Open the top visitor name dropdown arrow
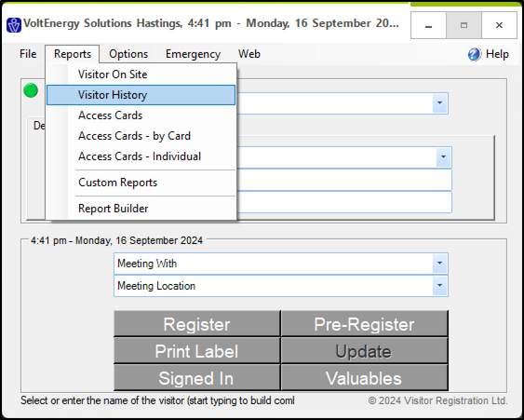Viewport: 524px width, 420px height. coord(440,103)
